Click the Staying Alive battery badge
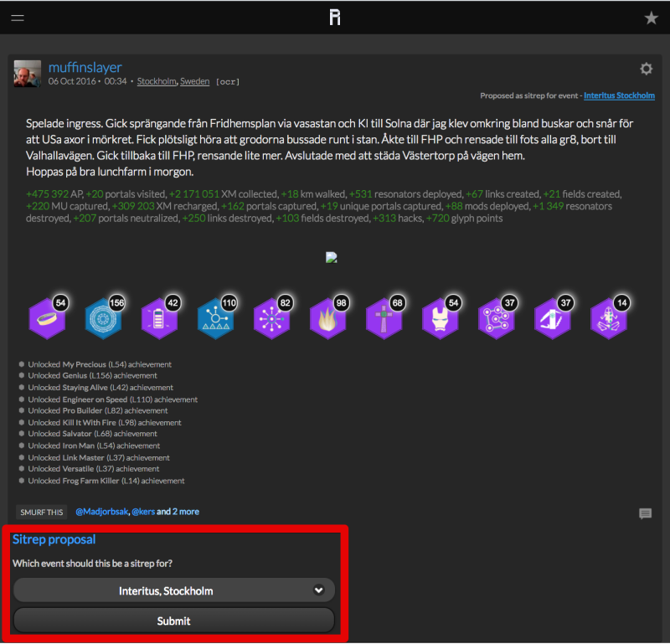 tap(159, 318)
